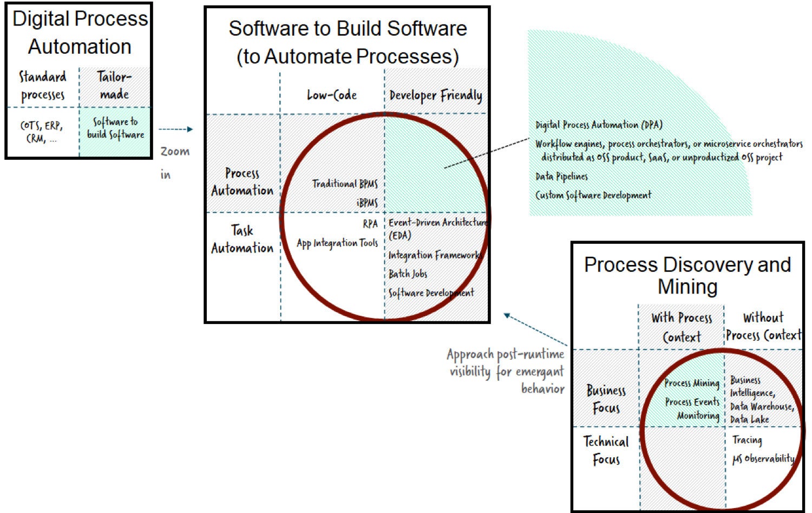Click the 'Process Automation' row label
The height and width of the screenshot is (513, 812).
click(242, 182)
